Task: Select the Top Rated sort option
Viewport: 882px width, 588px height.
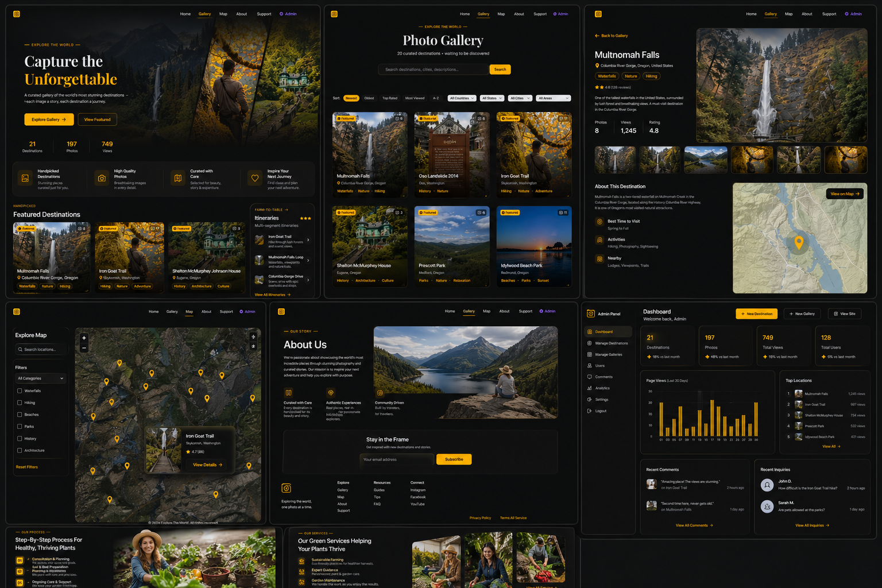Action: (390, 98)
